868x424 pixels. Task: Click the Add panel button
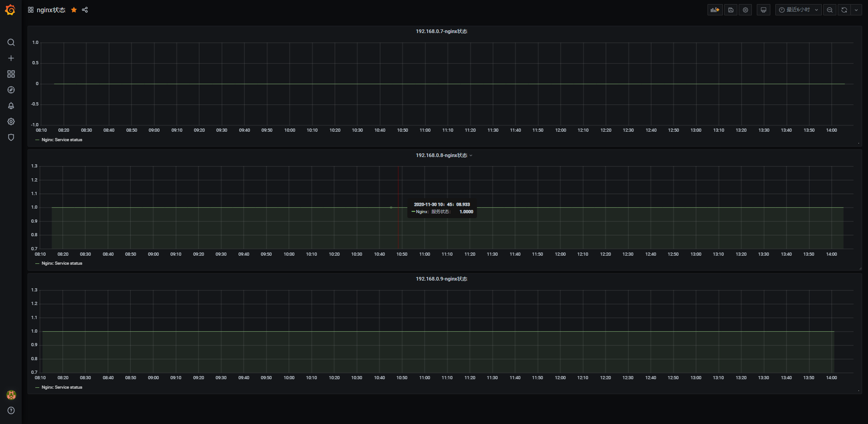[x=715, y=10]
